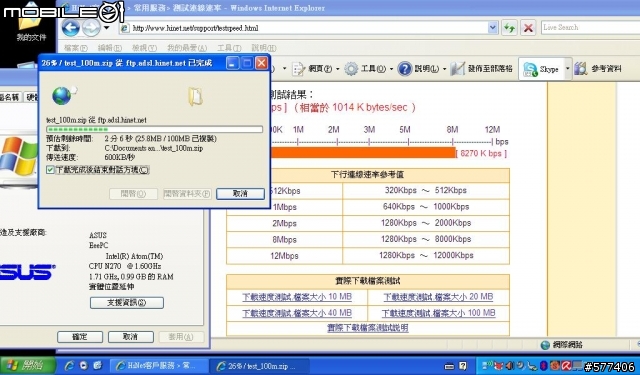Click the volume speaker icon in system tray
The width and height of the screenshot is (640, 375).
(511, 366)
